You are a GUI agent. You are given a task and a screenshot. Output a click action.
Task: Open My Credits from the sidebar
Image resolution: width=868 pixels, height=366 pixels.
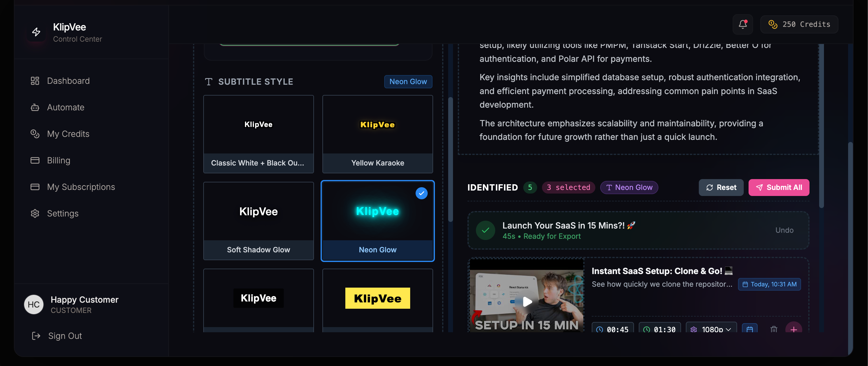(68, 134)
